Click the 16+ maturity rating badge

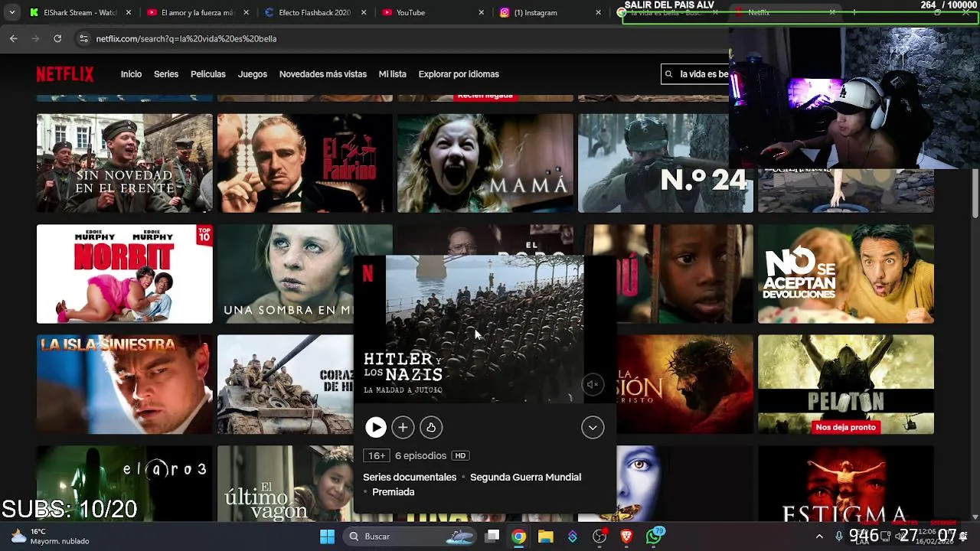377,455
